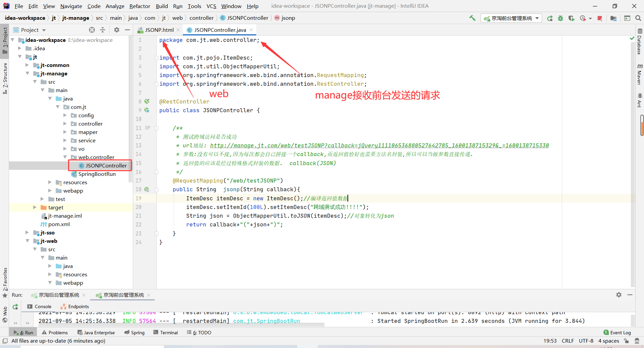Open the Refactor menu

(x=140, y=6)
